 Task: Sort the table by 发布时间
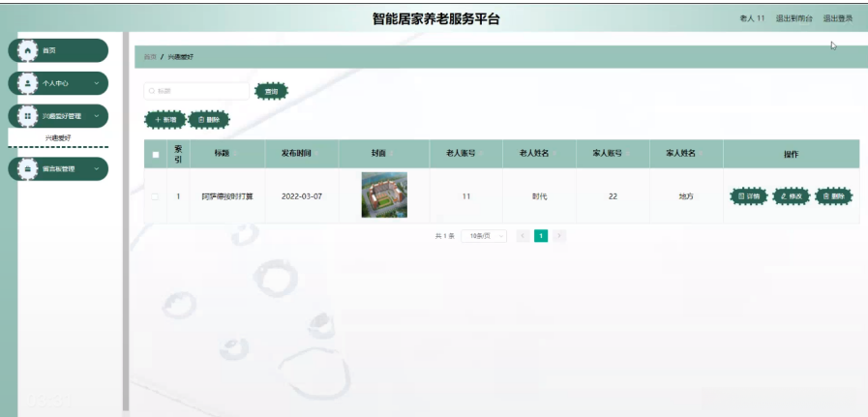click(316, 154)
